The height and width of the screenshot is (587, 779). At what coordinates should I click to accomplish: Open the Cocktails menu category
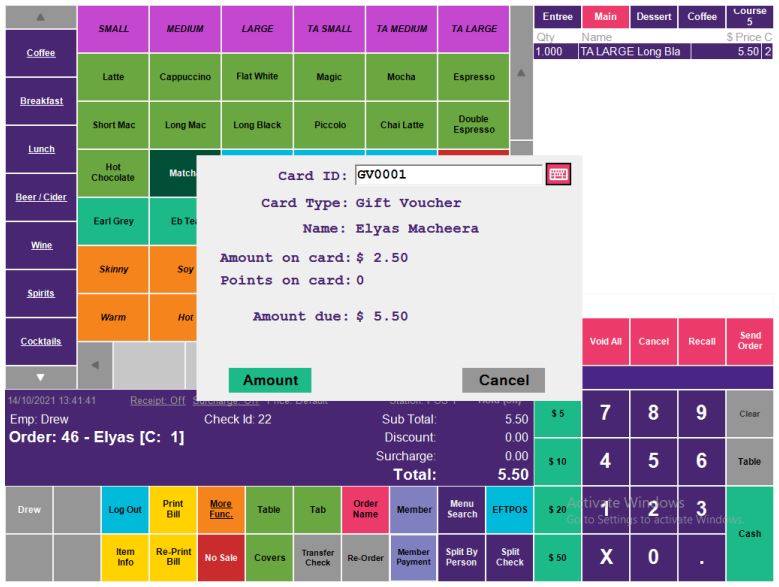(41, 342)
